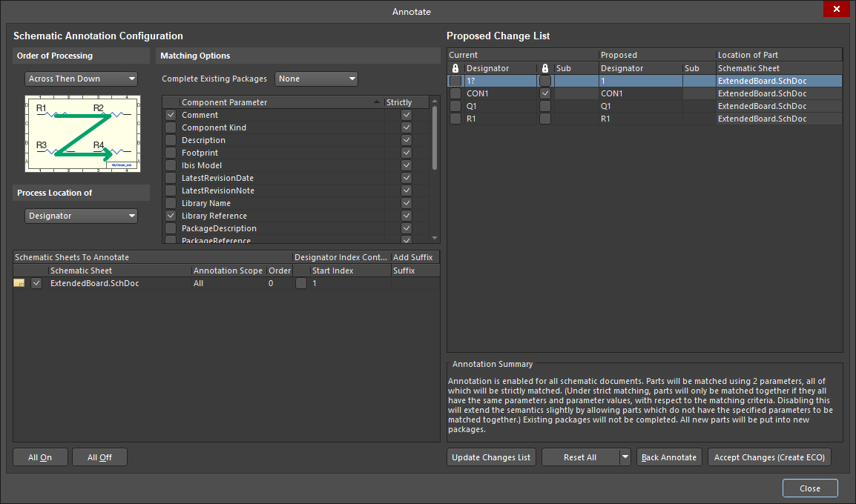Click the Annotation Scope column header
This screenshot has width=856, height=504.
[x=228, y=271]
